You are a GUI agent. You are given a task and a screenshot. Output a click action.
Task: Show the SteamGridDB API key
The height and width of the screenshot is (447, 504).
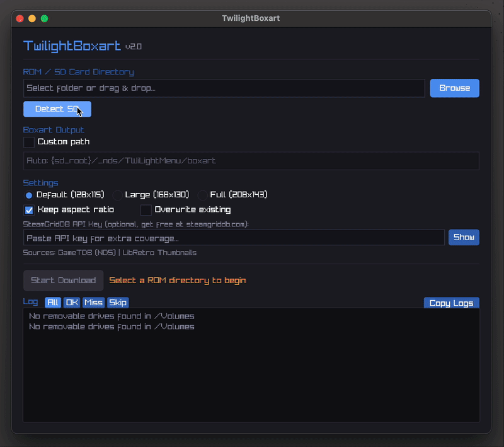[464, 238]
